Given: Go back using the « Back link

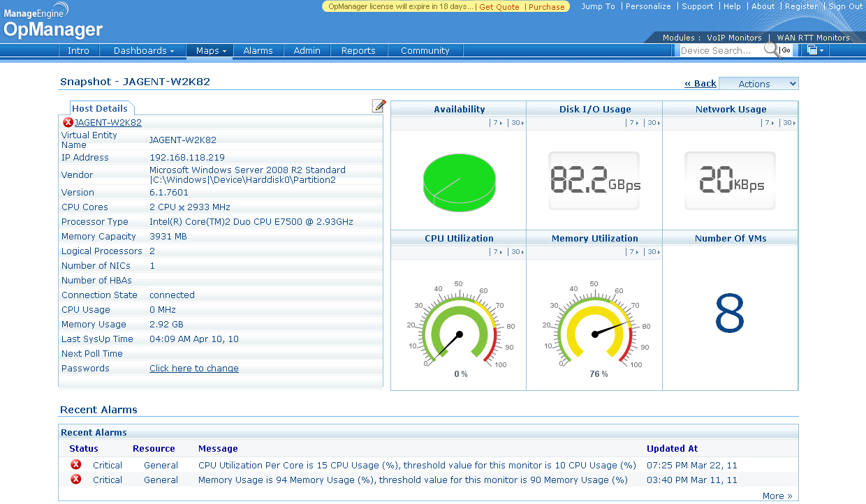Looking at the screenshot, I should (x=700, y=84).
